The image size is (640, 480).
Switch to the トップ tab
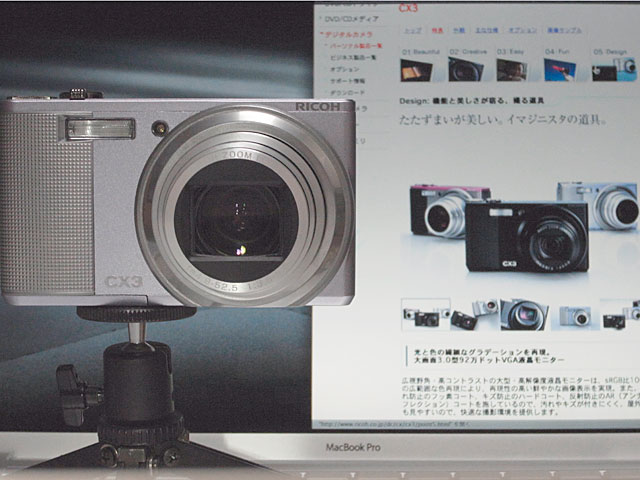coord(413,30)
